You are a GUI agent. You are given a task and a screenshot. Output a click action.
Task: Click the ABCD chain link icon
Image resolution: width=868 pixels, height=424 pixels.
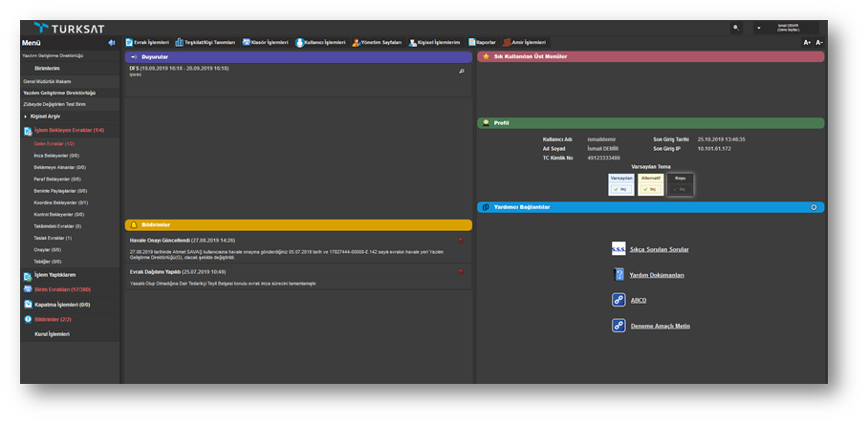click(x=618, y=300)
